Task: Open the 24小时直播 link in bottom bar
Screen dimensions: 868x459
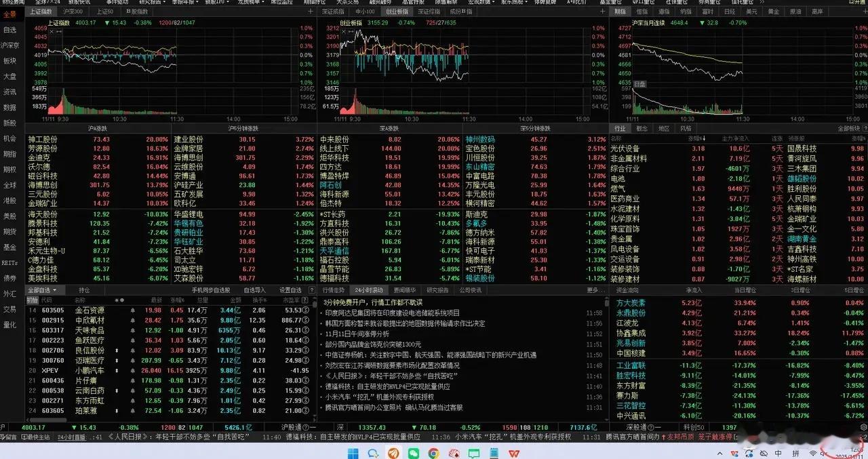Action: pos(71,437)
